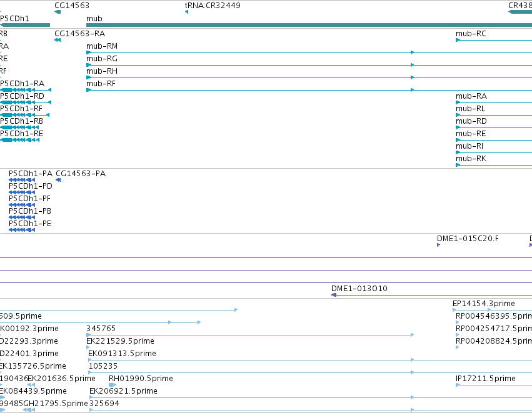The image size is (532, 413).
Task: Select the D22401.3prime label
Action: pos(29,354)
